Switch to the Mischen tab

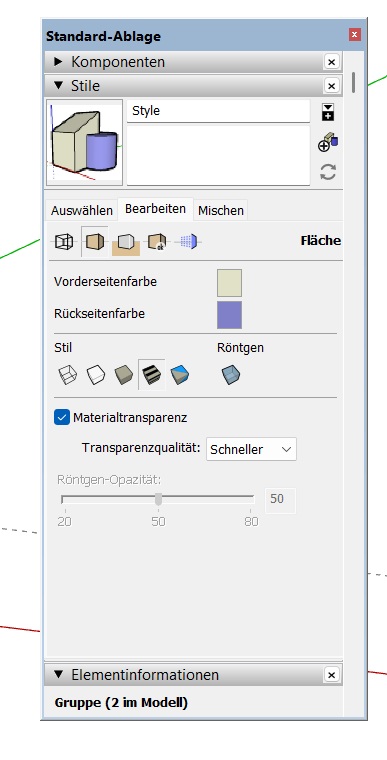(x=221, y=210)
